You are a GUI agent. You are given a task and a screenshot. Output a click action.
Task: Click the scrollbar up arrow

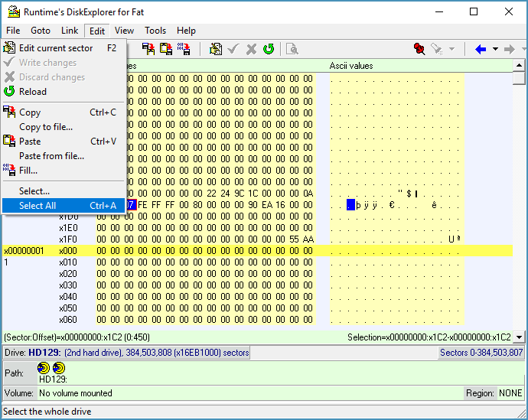pos(520,66)
